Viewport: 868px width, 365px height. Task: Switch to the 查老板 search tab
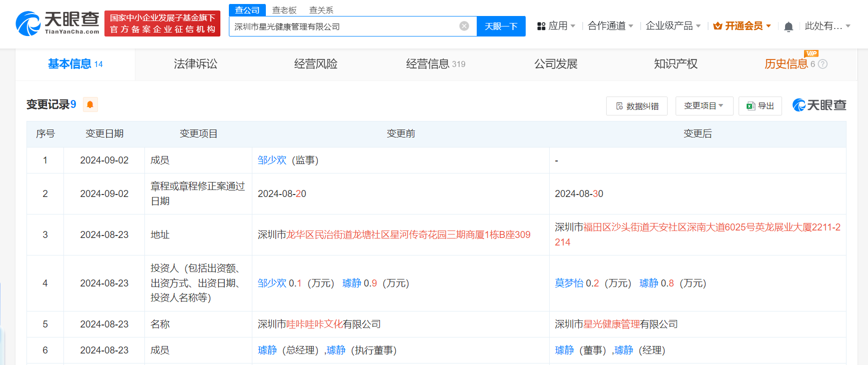[x=284, y=10]
